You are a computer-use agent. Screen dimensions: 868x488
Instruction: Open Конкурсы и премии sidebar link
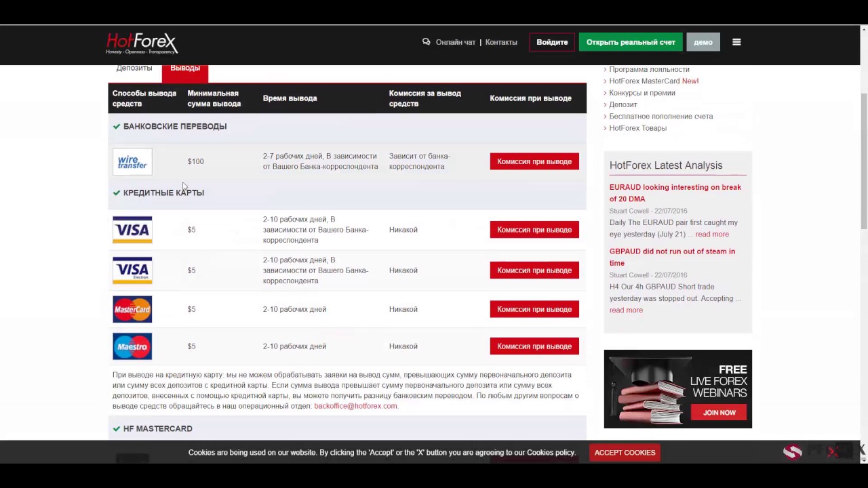click(x=642, y=93)
